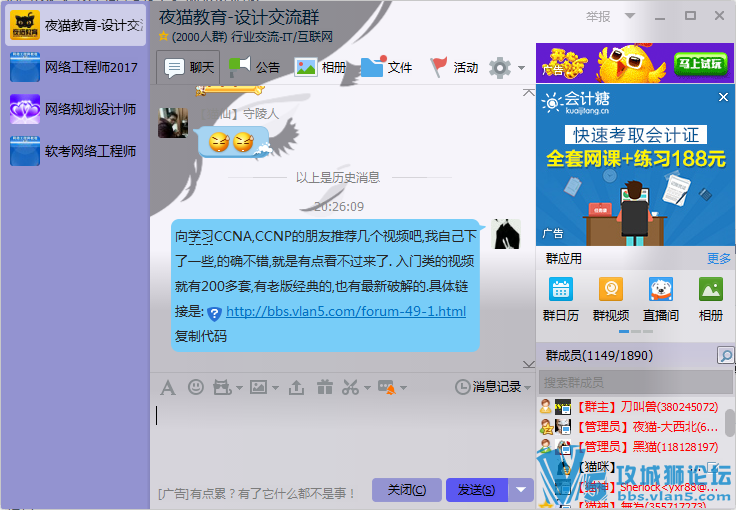Select the 软考网络工程师 conversation
The width and height of the screenshot is (736, 510).
pyautogui.click(x=76, y=151)
